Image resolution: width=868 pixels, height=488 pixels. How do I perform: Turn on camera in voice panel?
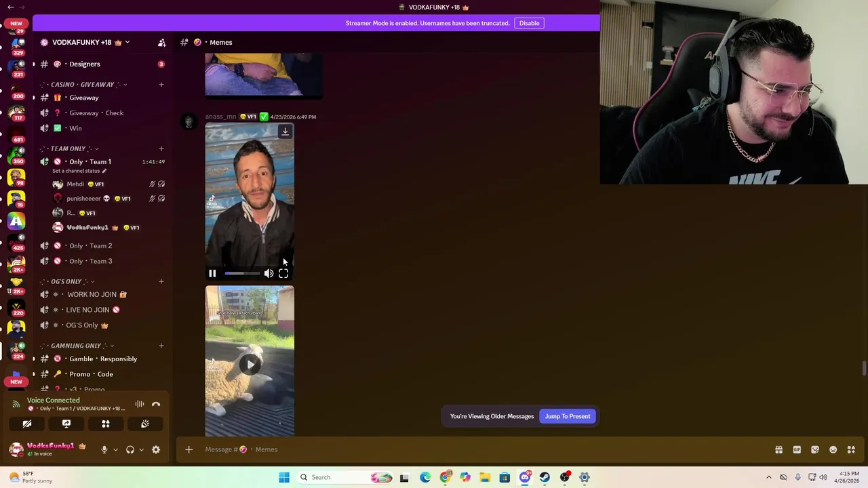[x=27, y=424]
